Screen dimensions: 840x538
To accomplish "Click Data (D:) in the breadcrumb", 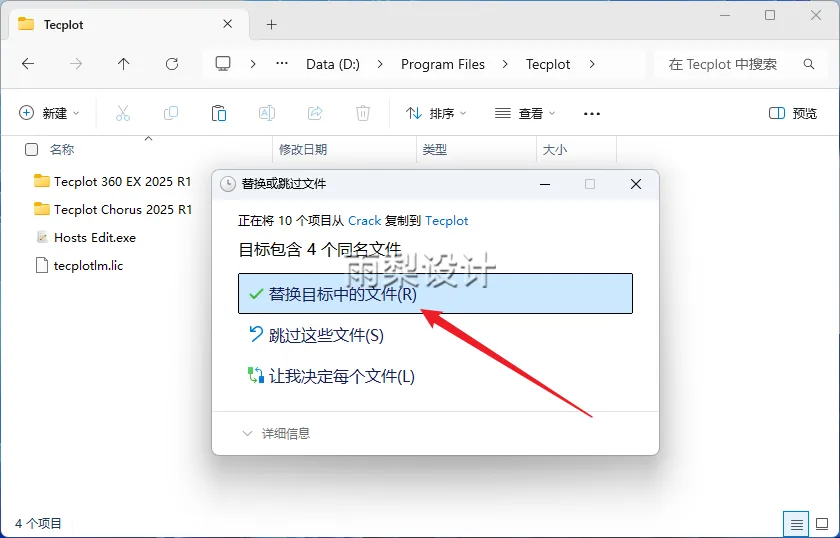I will (333, 64).
